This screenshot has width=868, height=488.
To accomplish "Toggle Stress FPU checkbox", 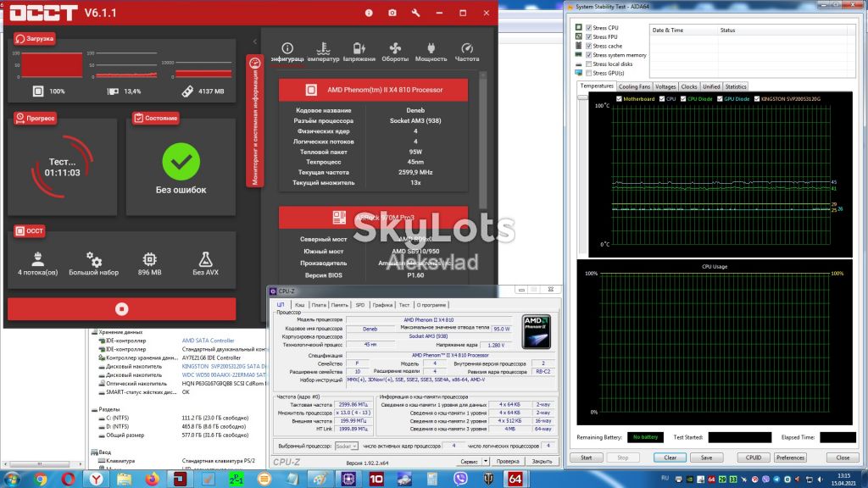I will point(589,37).
